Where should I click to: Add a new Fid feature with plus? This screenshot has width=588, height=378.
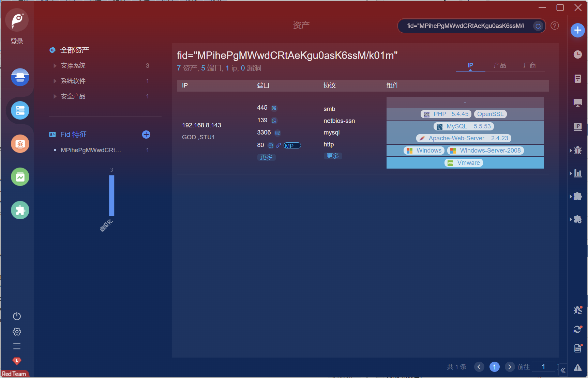[x=146, y=135]
